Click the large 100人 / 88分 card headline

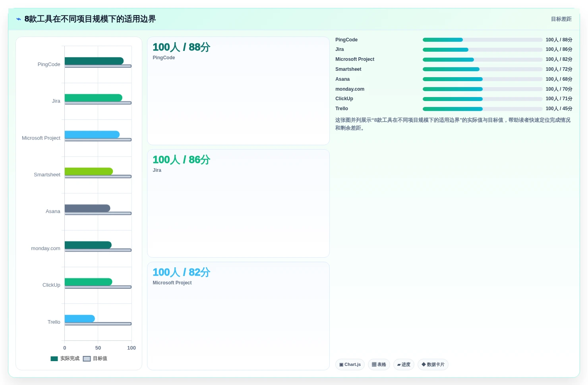point(182,47)
